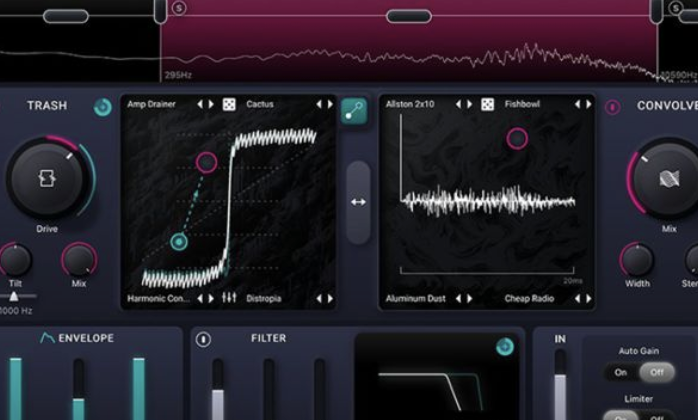Open the Allston 2x10 impulse selector
Screen dimensions: 698x420
tap(410, 104)
